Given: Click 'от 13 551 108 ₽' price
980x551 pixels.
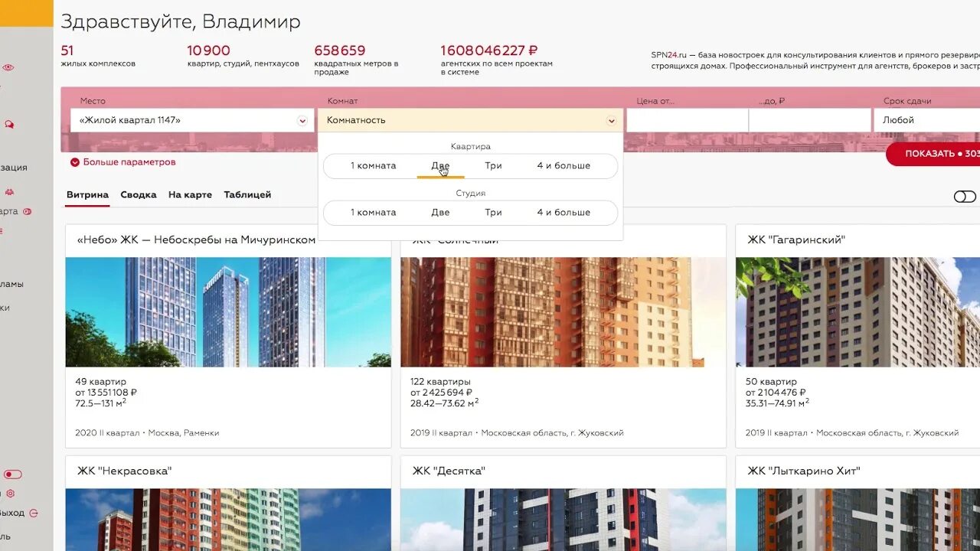Looking at the screenshot, I should [x=106, y=393].
